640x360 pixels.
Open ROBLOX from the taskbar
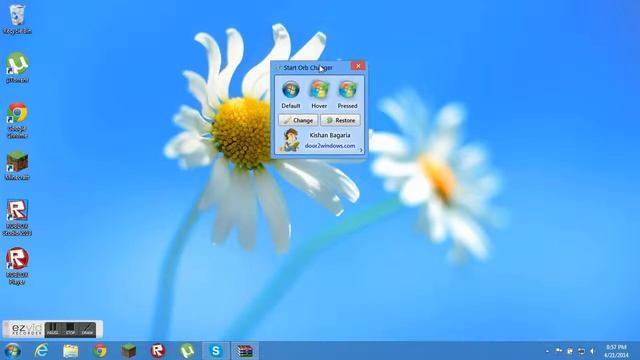158,351
